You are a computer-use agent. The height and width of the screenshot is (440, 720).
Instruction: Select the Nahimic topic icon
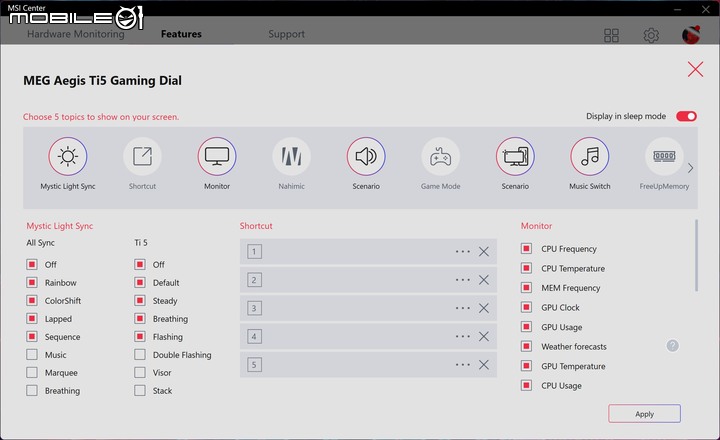(x=292, y=157)
